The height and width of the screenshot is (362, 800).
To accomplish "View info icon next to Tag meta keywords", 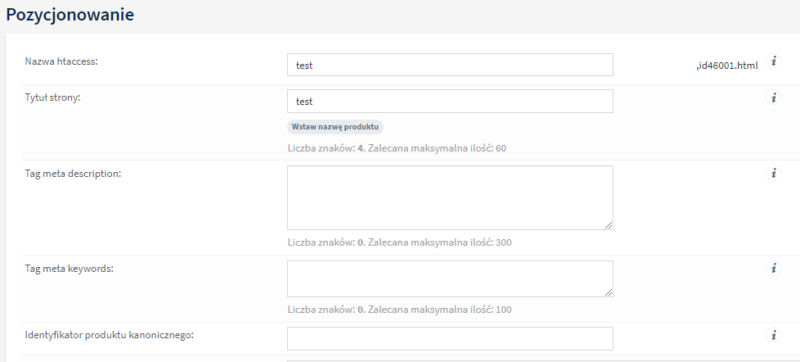I will [x=773, y=268].
